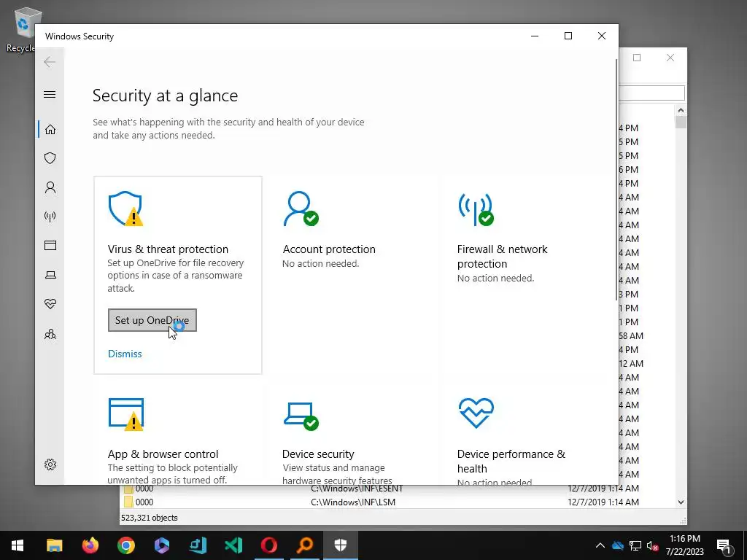Click the muted volume tray icon
Screen dimensions: 747x560
tap(652, 545)
